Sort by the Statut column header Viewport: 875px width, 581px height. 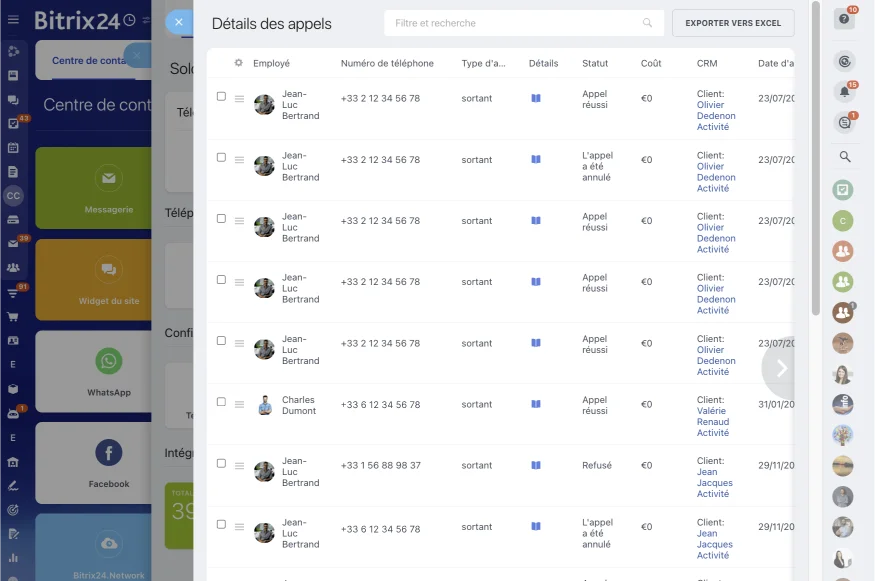click(595, 63)
